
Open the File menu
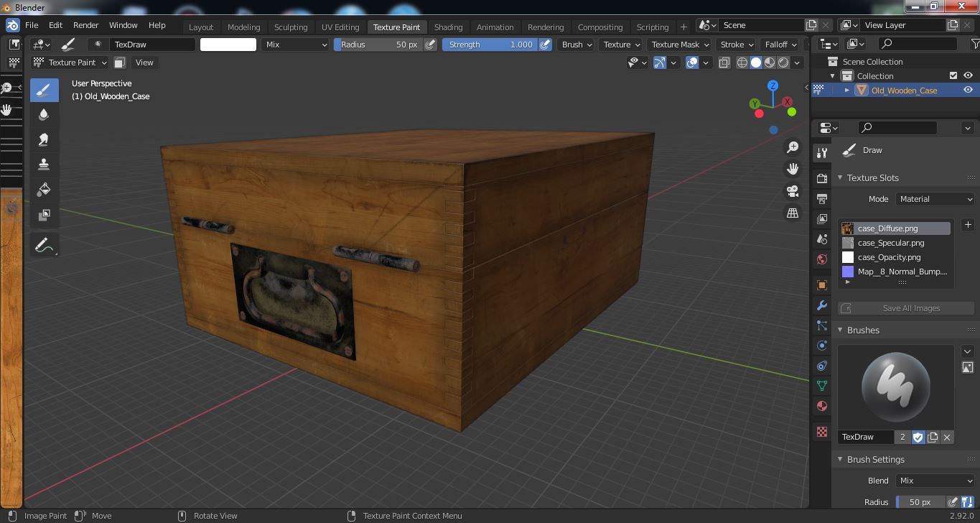pyautogui.click(x=32, y=25)
